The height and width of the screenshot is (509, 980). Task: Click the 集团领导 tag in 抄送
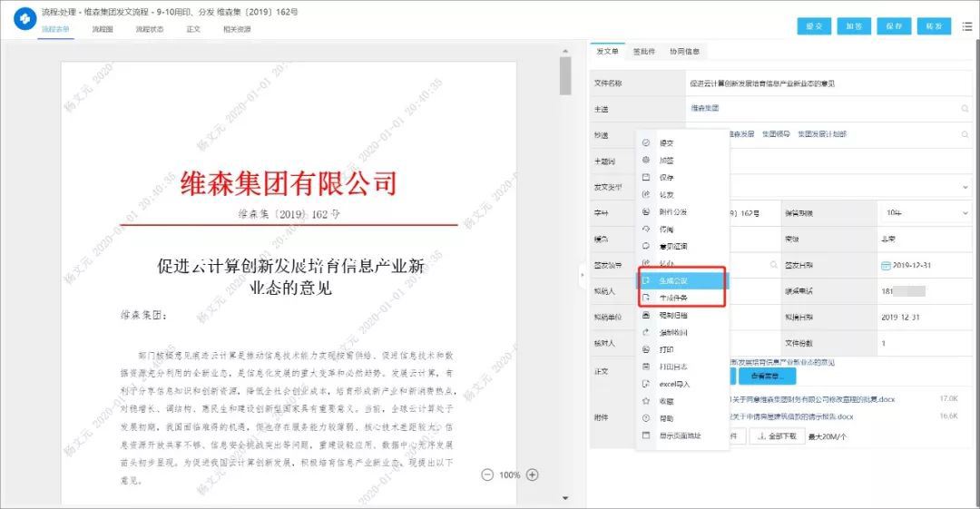pyautogui.click(x=776, y=133)
